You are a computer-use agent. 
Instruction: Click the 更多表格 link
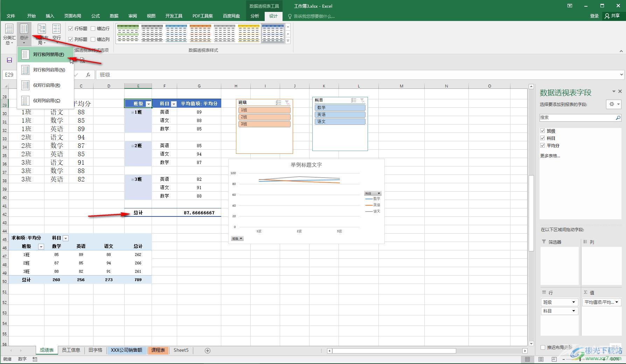pos(550,156)
